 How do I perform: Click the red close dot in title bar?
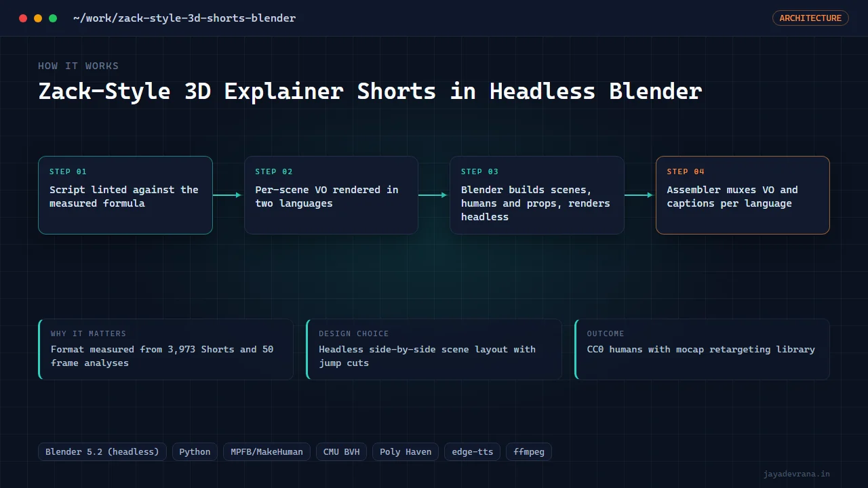[23, 18]
